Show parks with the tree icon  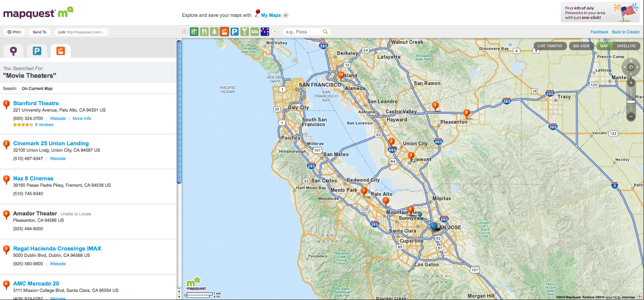coord(214,32)
